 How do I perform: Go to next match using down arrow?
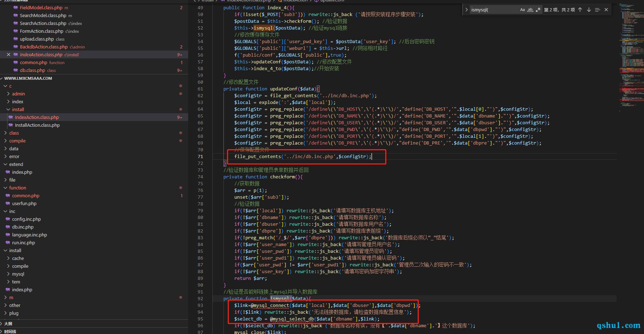pos(589,10)
